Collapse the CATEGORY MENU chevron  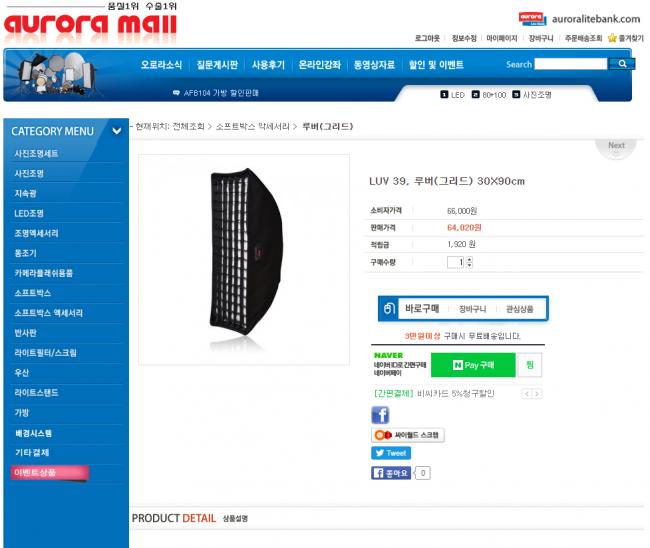pyautogui.click(x=117, y=131)
